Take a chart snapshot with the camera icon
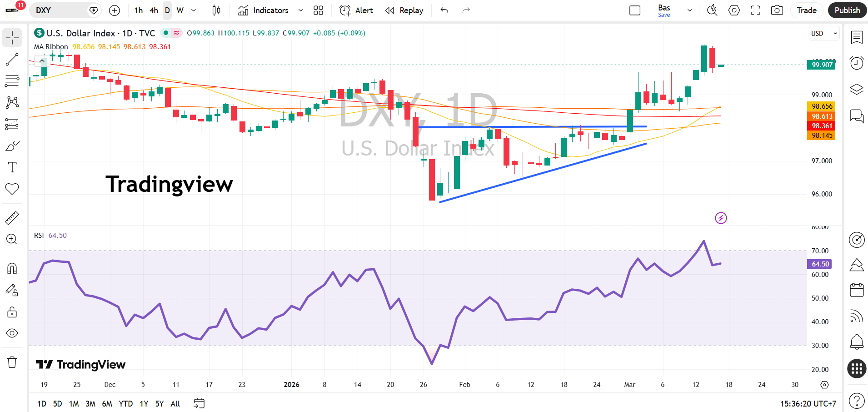 [777, 10]
